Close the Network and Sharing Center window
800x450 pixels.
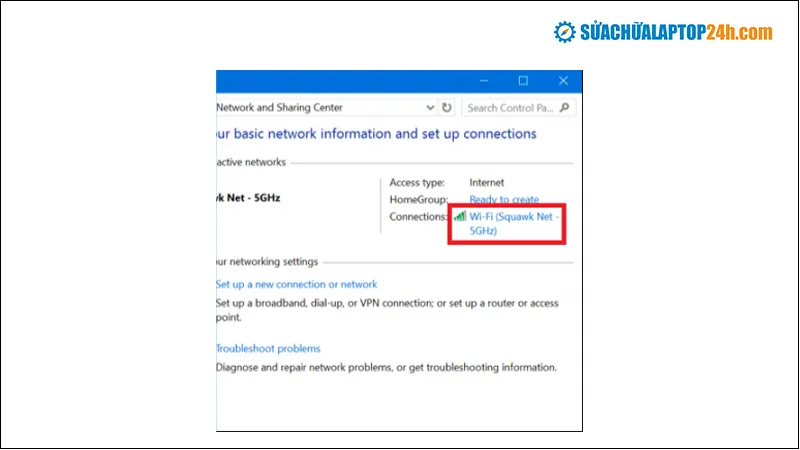coord(563,80)
